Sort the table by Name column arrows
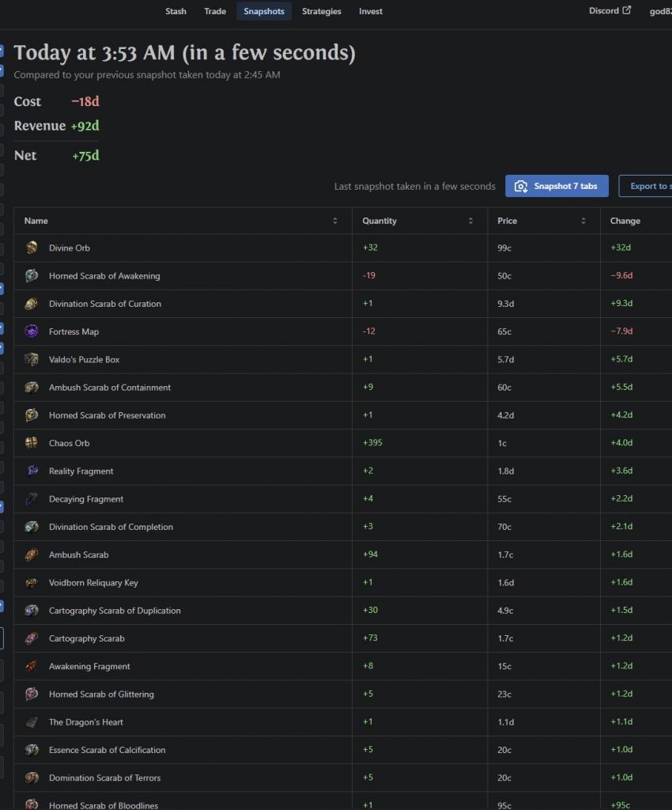This screenshot has height=810, width=672. tap(335, 221)
